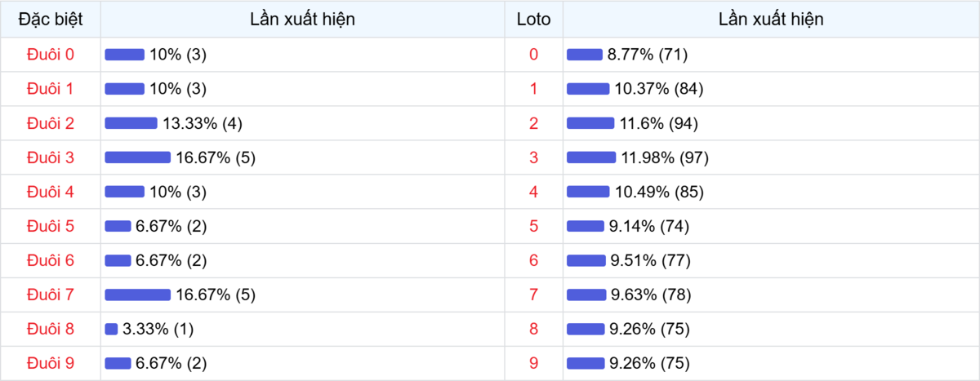
Task: Click the bar beside 13.33% (4)
Action: coord(131,123)
